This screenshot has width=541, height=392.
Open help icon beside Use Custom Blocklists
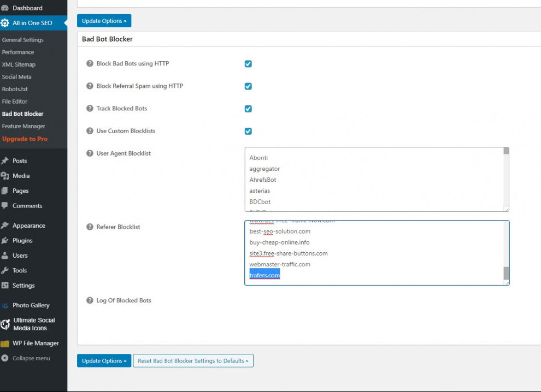90,130
